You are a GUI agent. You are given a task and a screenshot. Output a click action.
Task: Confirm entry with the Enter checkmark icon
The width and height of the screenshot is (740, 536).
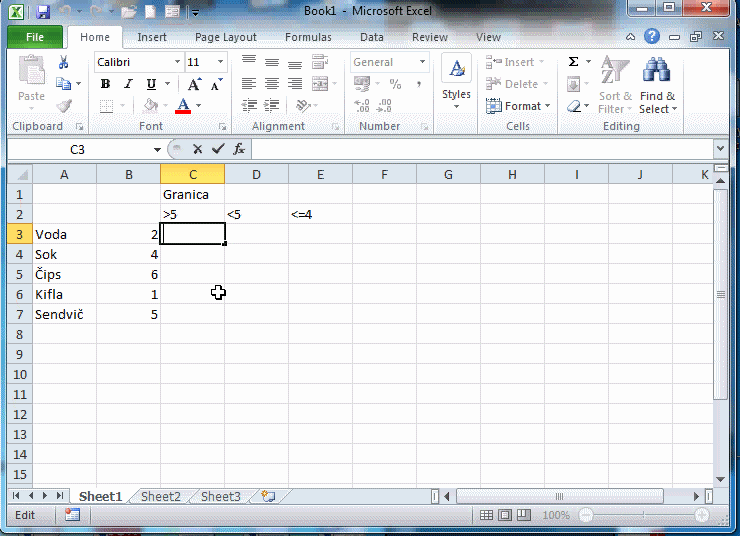coord(218,149)
